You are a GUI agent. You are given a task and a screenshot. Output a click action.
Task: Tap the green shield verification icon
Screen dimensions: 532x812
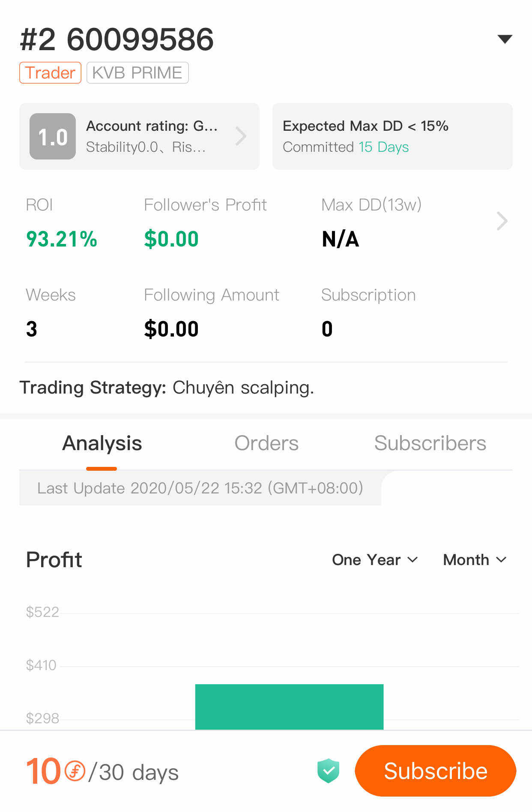pos(328,770)
